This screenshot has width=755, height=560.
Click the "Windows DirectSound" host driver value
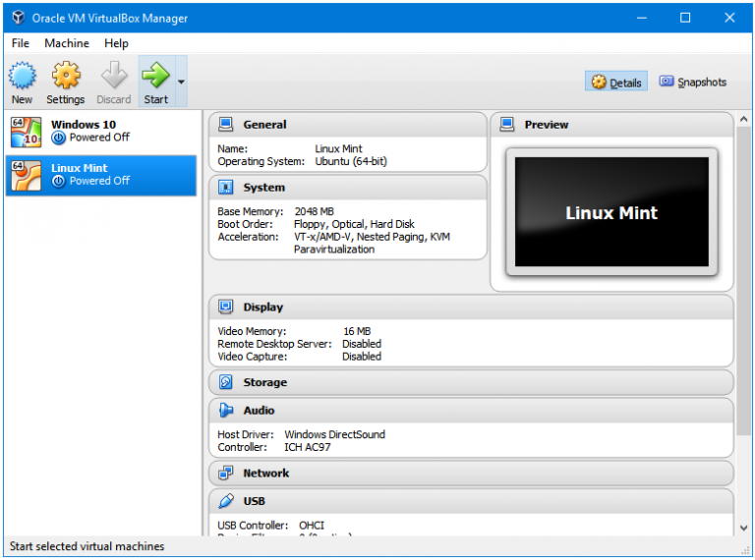334,434
